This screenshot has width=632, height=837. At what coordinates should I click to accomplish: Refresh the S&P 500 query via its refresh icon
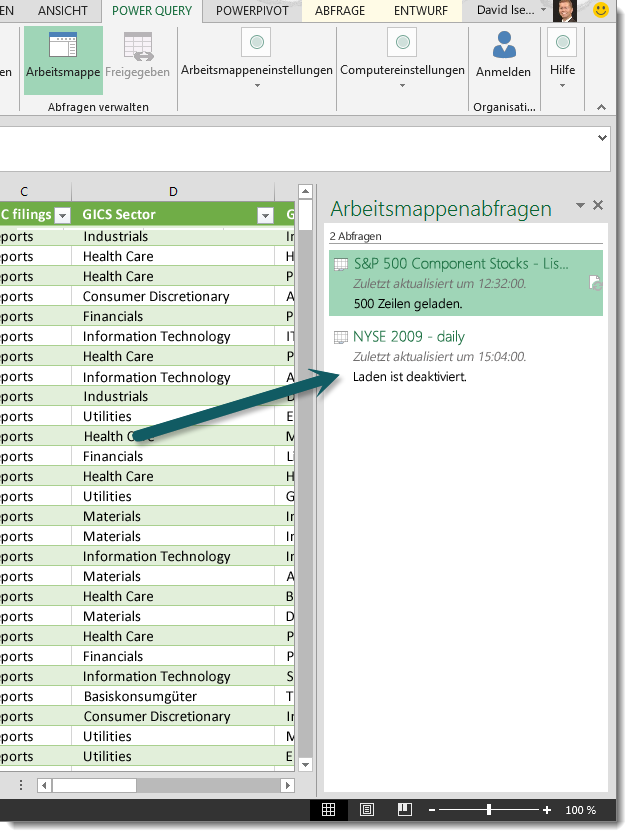pos(595,283)
